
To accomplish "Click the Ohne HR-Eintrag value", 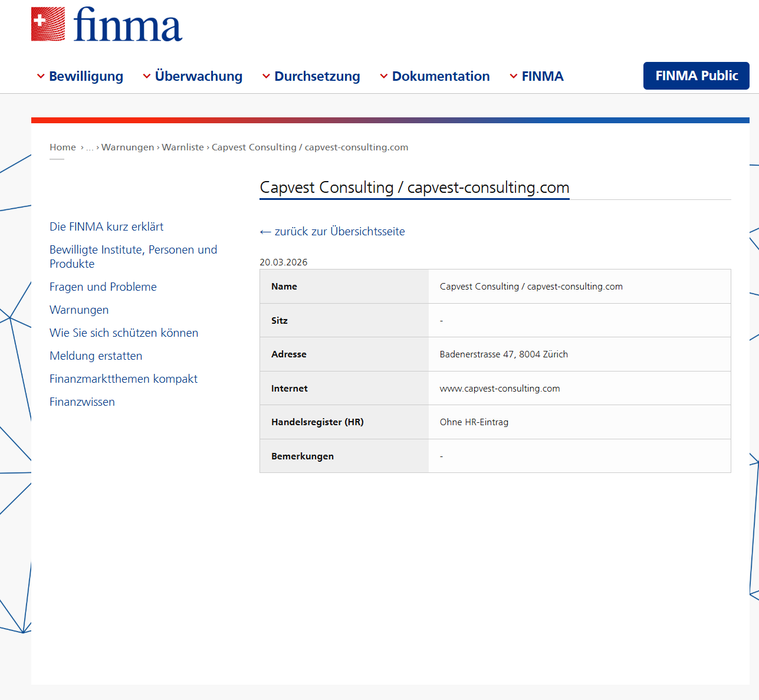I will [x=474, y=422].
